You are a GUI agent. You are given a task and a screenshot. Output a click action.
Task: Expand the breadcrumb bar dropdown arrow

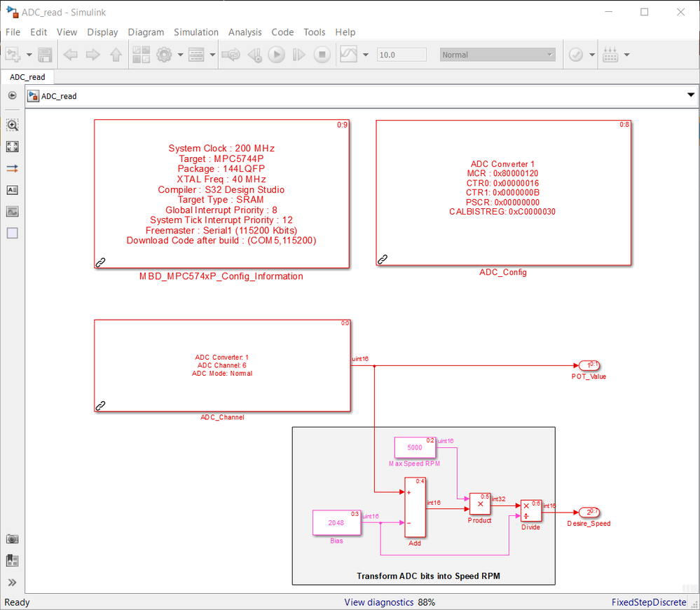click(691, 95)
